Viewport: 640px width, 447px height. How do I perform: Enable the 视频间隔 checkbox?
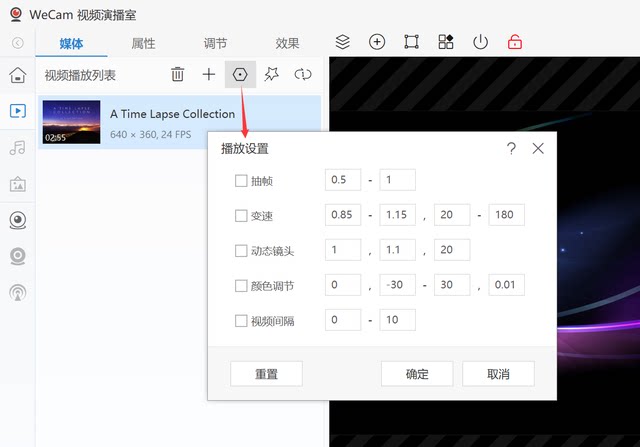[x=241, y=321]
